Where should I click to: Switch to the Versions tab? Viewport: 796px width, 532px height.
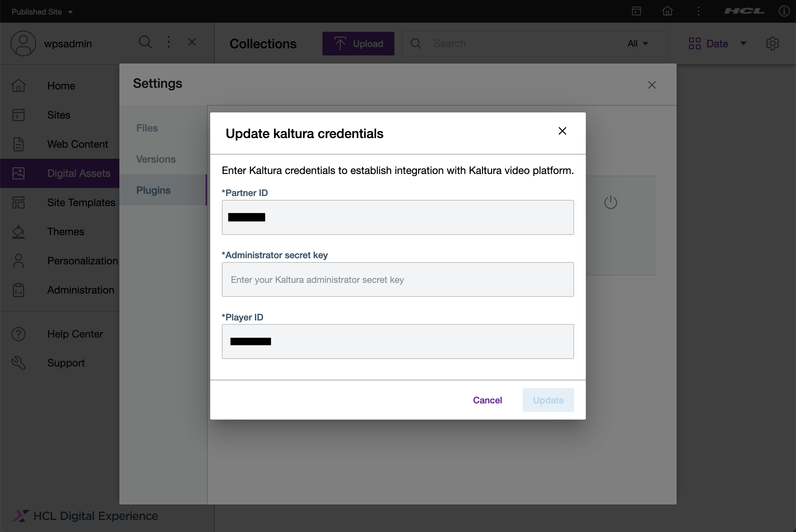(x=156, y=159)
